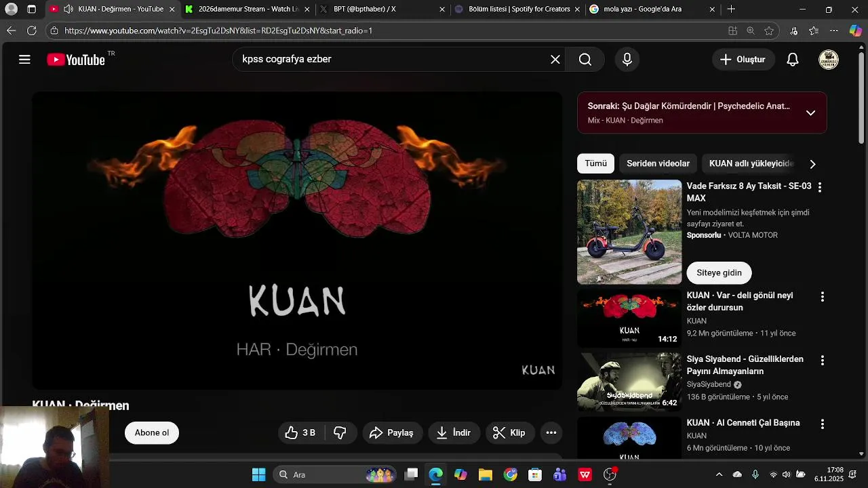Go back in browser history
Viewport: 868px width, 488px height.
[x=11, y=30]
